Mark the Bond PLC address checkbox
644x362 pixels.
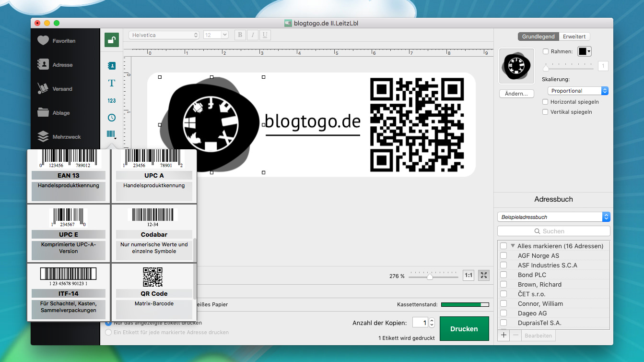(503, 275)
